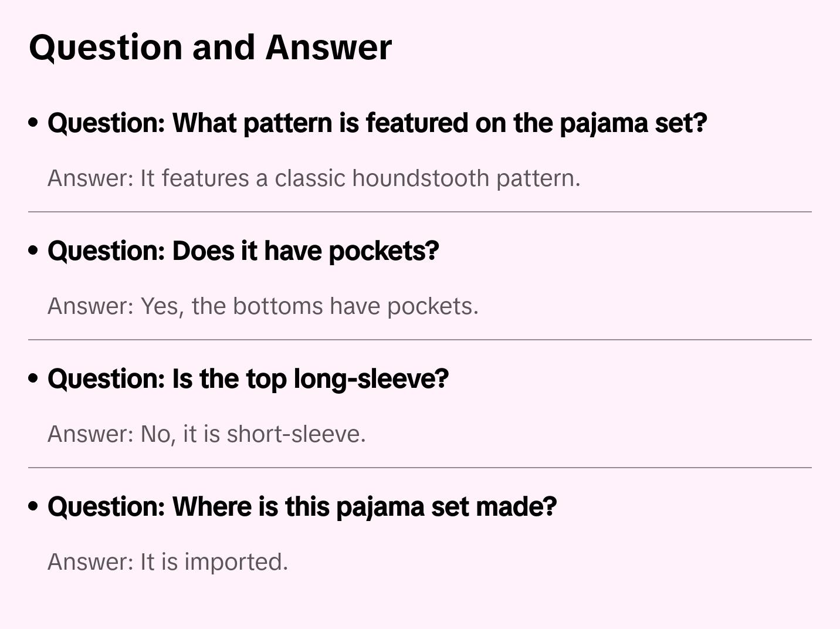
Task: Click the divider line beneath the short-sleeve answer
Action: pyautogui.click(x=420, y=468)
